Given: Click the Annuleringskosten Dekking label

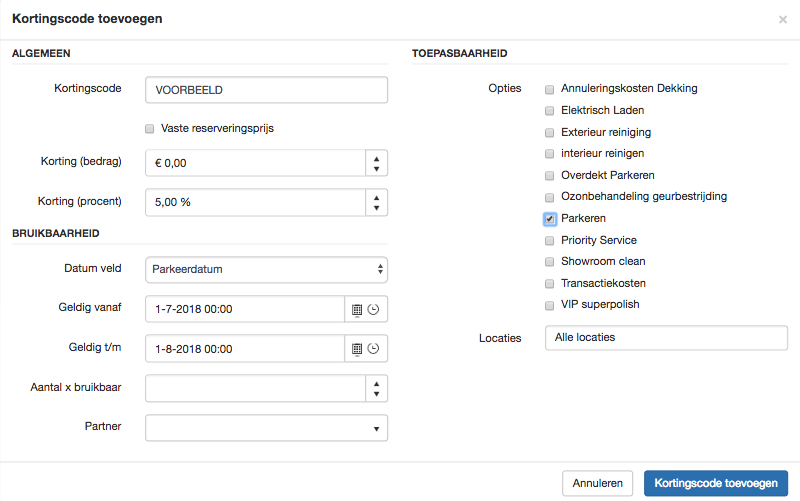Looking at the screenshot, I should [x=629, y=88].
